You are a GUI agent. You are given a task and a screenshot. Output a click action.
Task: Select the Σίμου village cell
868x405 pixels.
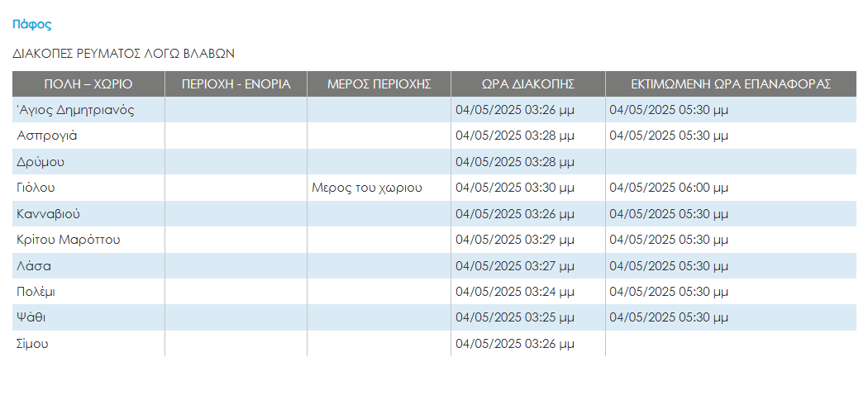pyautogui.click(x=32, y=344)
